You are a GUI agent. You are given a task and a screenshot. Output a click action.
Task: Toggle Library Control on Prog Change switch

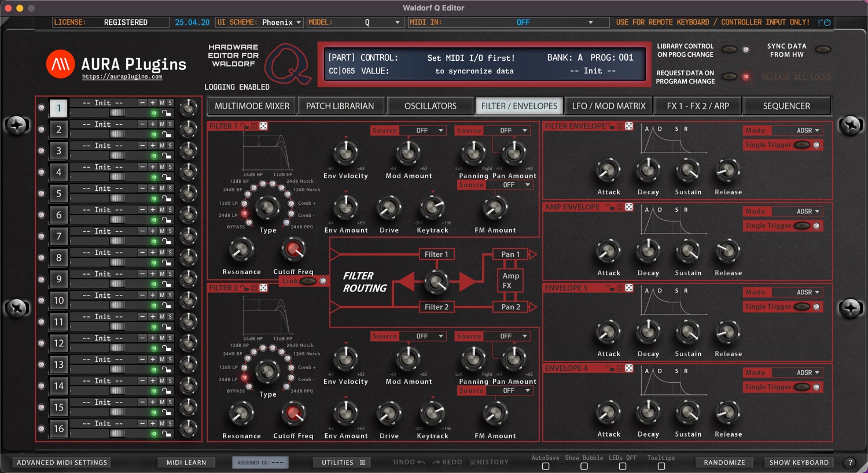tap(729, 50)
